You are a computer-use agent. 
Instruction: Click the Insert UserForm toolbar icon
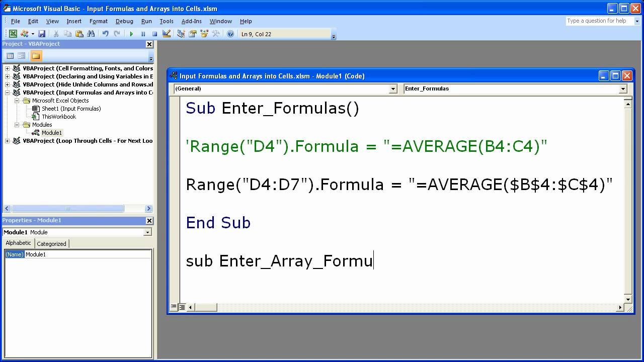tap(25, 34)
